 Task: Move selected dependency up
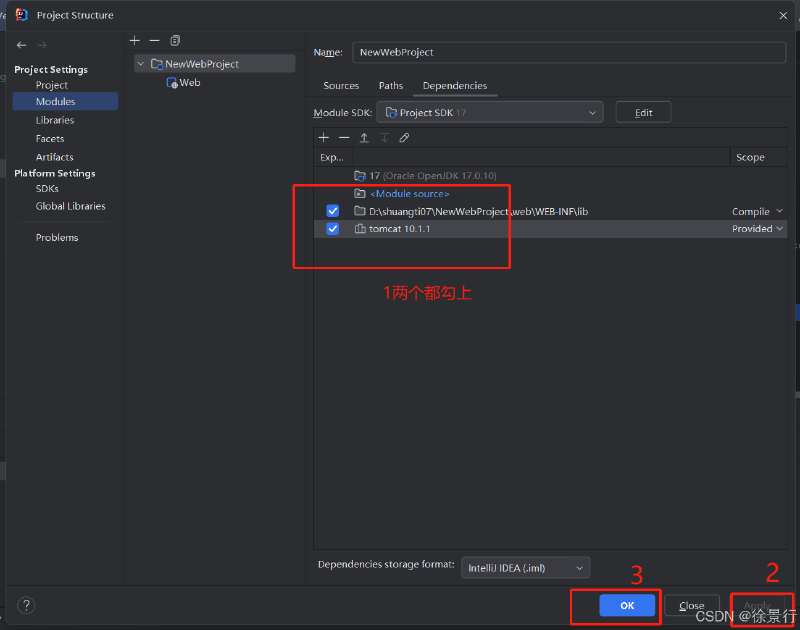[x=364, y=137]
